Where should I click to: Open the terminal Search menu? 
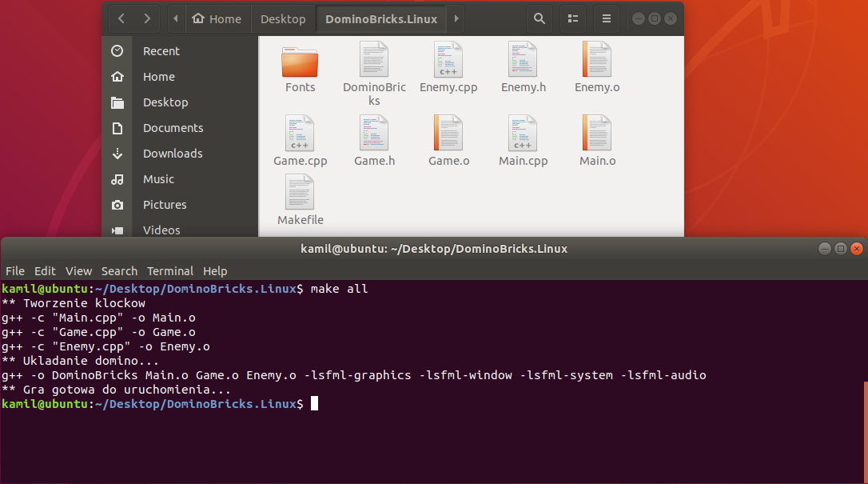119,270
